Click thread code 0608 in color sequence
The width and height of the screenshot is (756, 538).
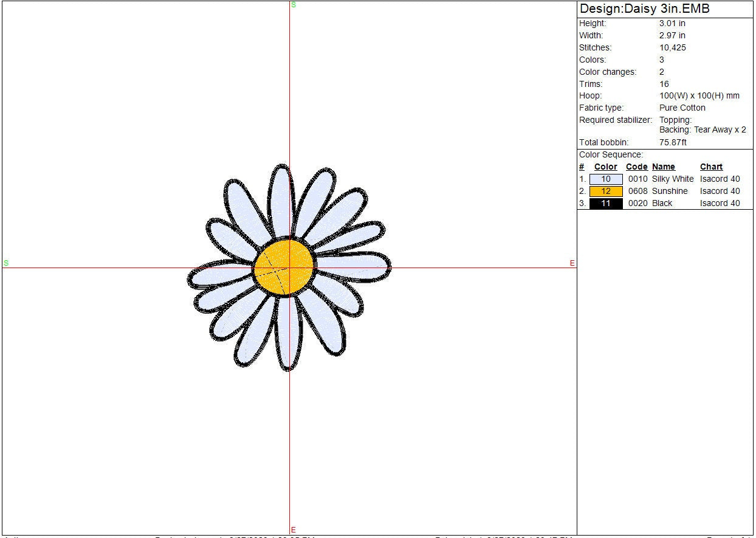coord(637,191)
